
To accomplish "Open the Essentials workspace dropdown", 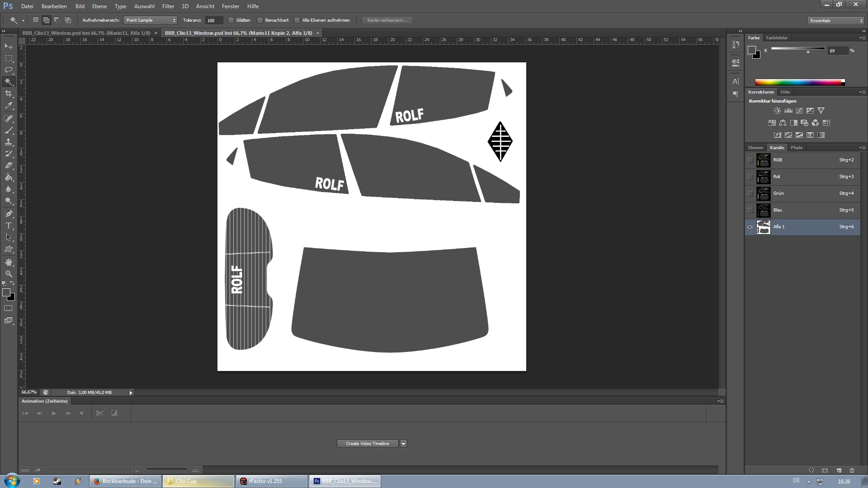I will [x=835, y=20].
